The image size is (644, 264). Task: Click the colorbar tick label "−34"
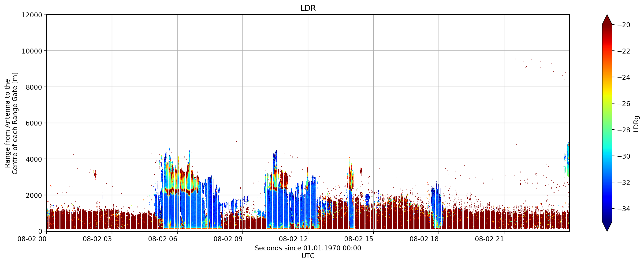[624, 209]
